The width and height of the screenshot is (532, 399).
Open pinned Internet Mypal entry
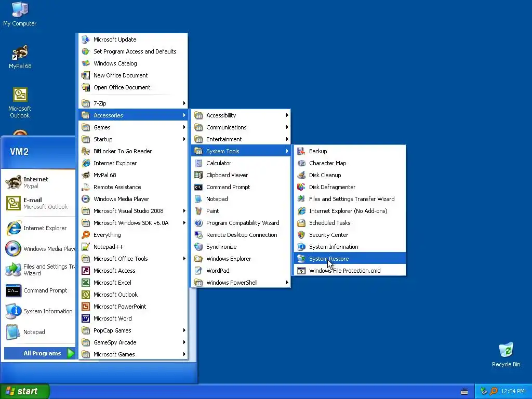point(39,182)
